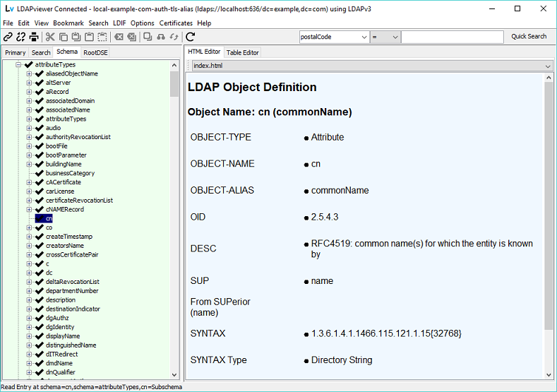Click the refresh circular arrow icon
Image resolution: width=557 pixels, height=392 pixels.
click(x=191, y=37)
